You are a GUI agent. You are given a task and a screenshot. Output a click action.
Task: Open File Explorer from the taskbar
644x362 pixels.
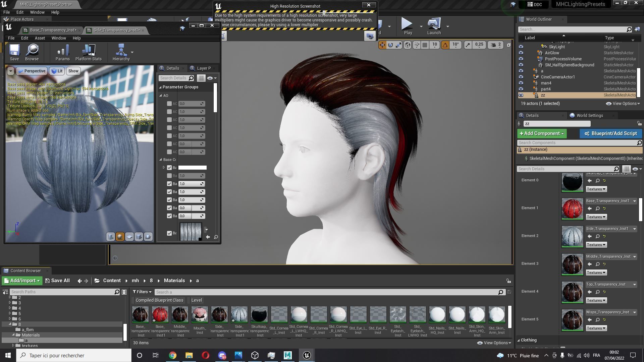[189, 355]
